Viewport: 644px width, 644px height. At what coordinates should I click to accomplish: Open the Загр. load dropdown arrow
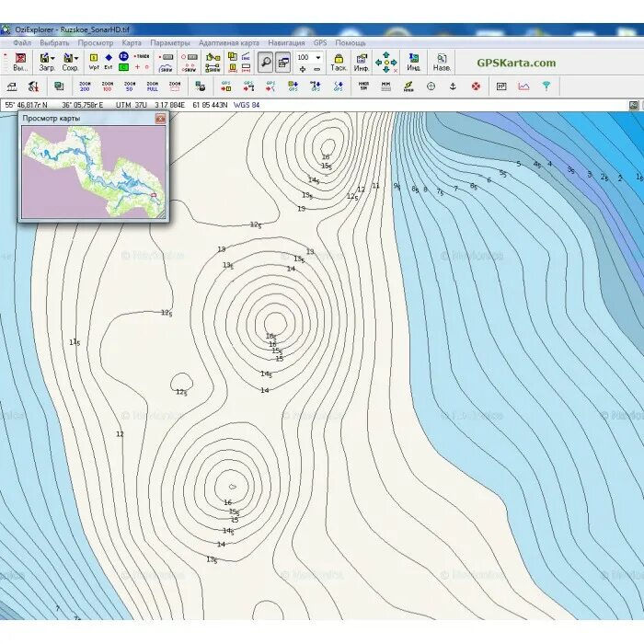click(52, 58)
